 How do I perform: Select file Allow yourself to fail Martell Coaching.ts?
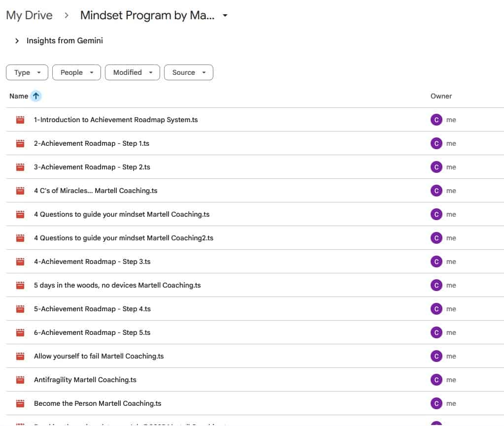coord(99,356)
